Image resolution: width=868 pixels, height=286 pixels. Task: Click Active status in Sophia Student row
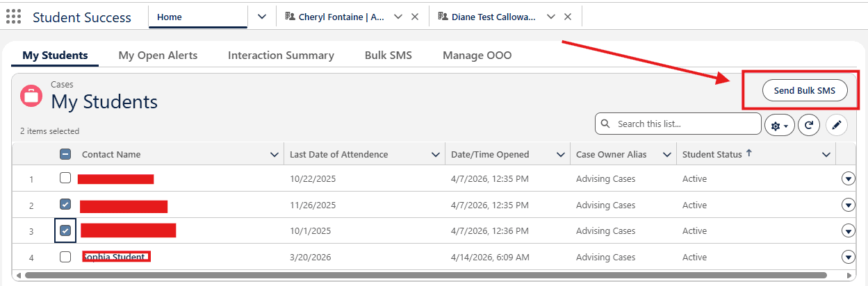tap(694, 257)
